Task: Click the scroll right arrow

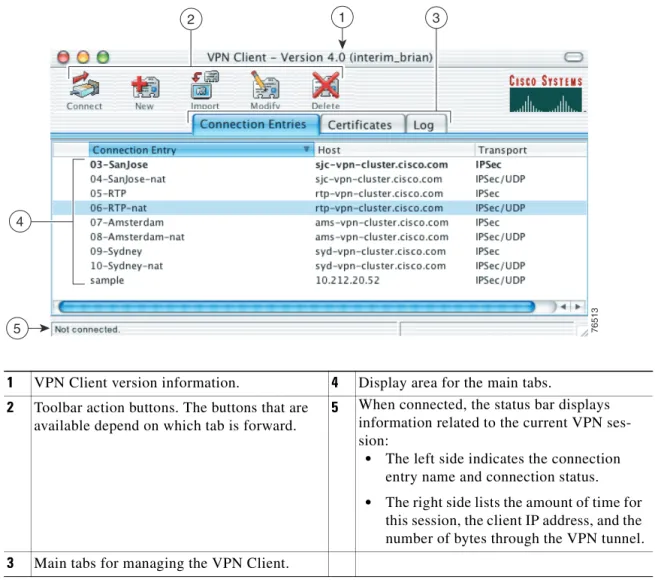Action: point(578,307)
